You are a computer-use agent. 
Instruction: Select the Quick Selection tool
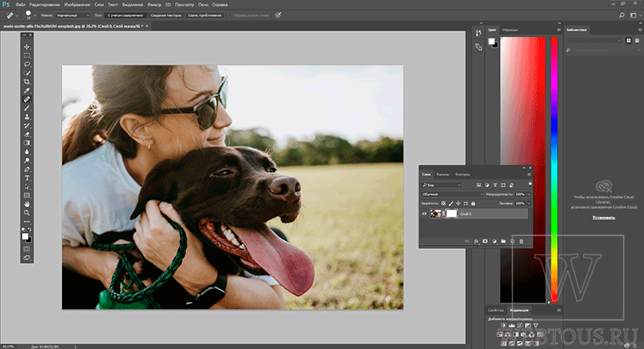tap(27, 73)
